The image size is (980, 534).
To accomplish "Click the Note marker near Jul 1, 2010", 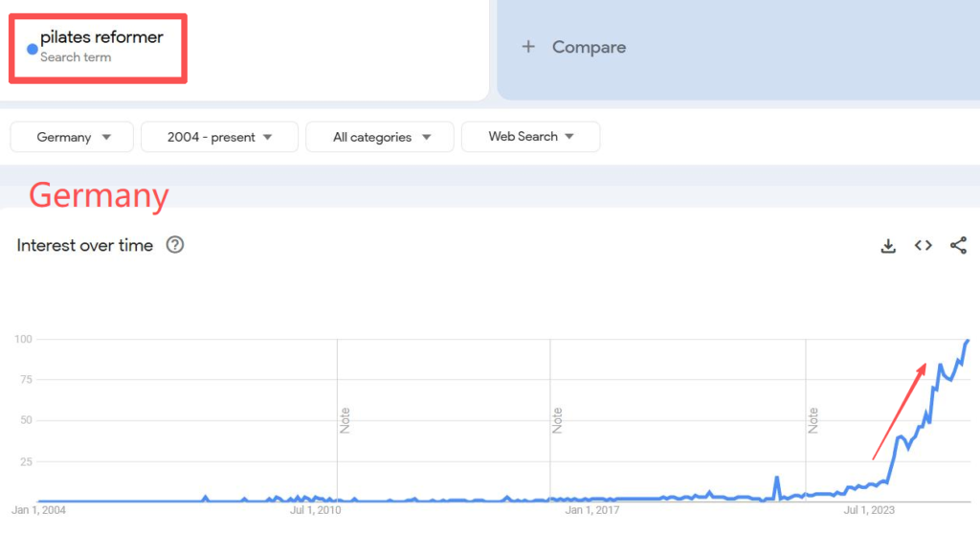I will tap(345, 420).
